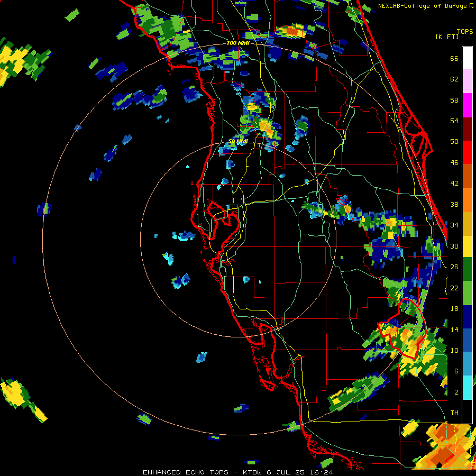Click the yellow legend swatch
Viewport: 476px width, 476px height.
click(x=467, y=246)
